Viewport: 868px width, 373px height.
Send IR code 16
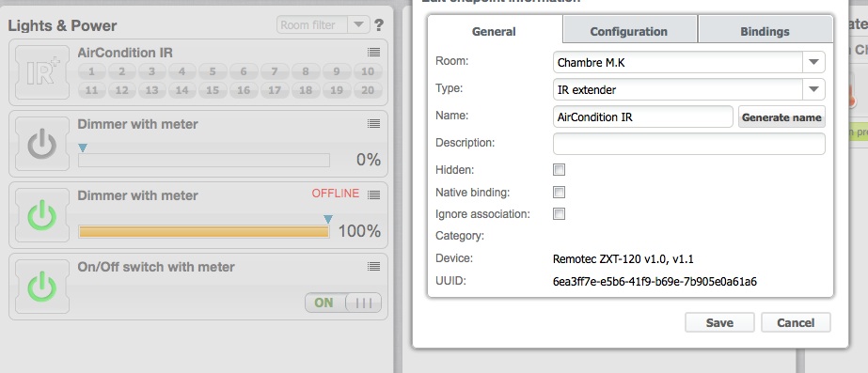244,90
